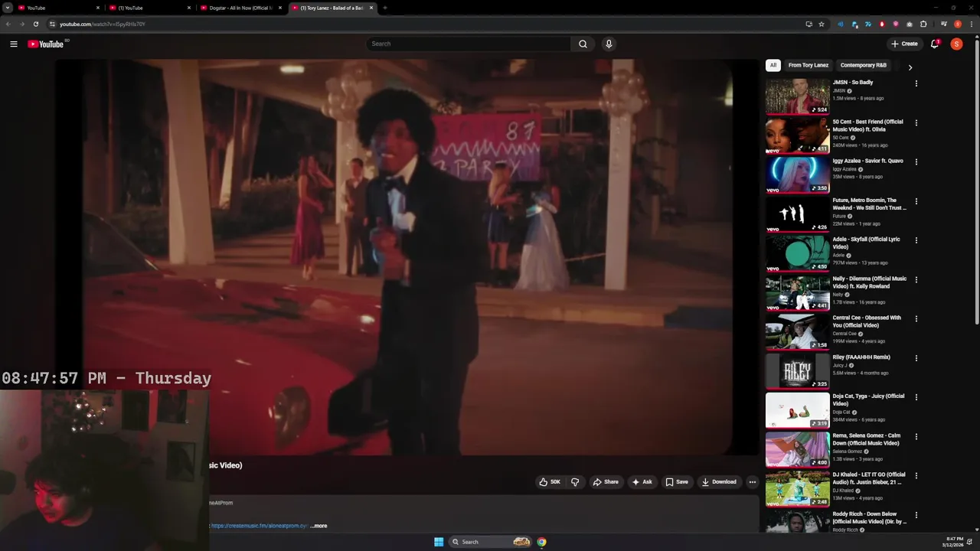Open options for JMSN - So Badly

click(x=916, y=83)
